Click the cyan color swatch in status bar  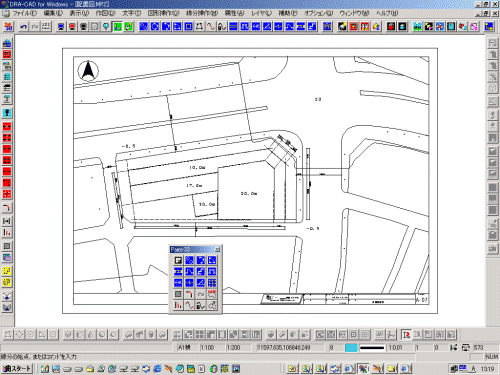[x=351, y=348]
